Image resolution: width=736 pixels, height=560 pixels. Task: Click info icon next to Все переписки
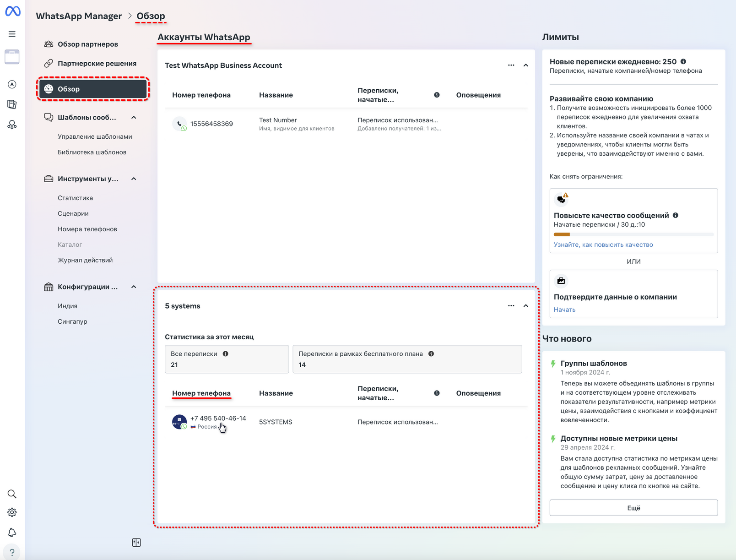[x=225, y=354]
